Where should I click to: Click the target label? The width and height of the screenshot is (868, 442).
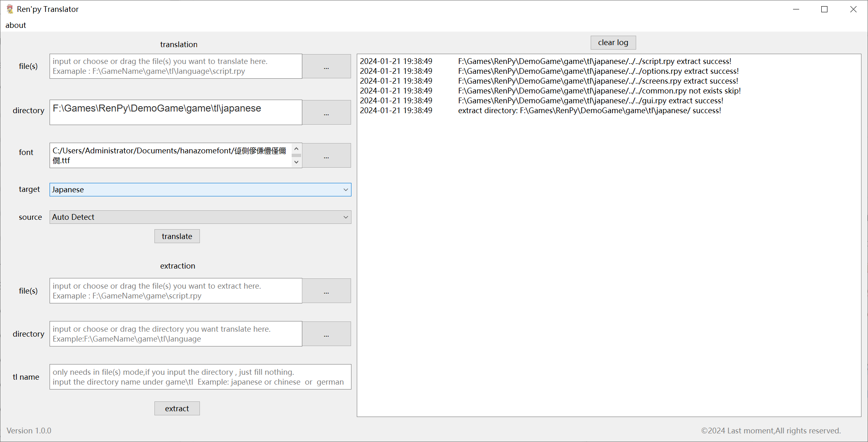tap(29, 189)
